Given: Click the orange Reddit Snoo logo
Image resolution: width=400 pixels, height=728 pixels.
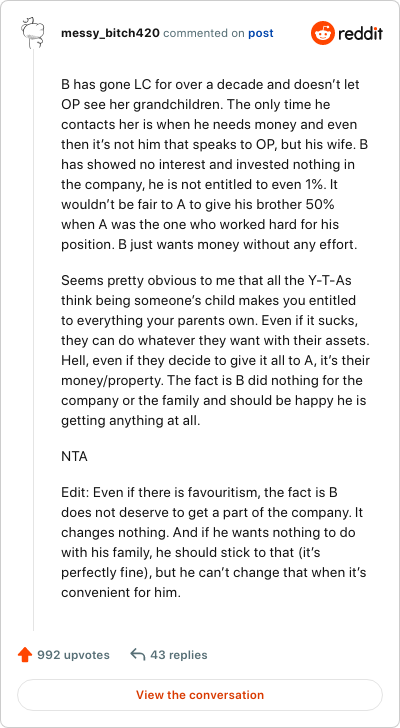Looking at the screenshot, I should [323, 33].
